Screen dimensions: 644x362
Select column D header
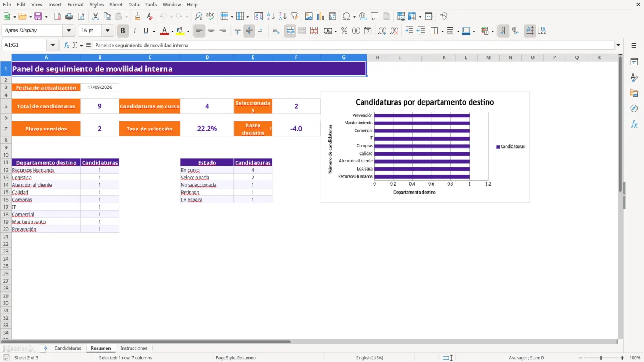coord(207,57)
